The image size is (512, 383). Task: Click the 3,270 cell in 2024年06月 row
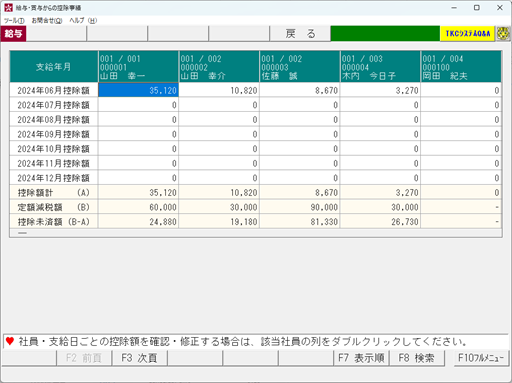click(x=380, y=90)
